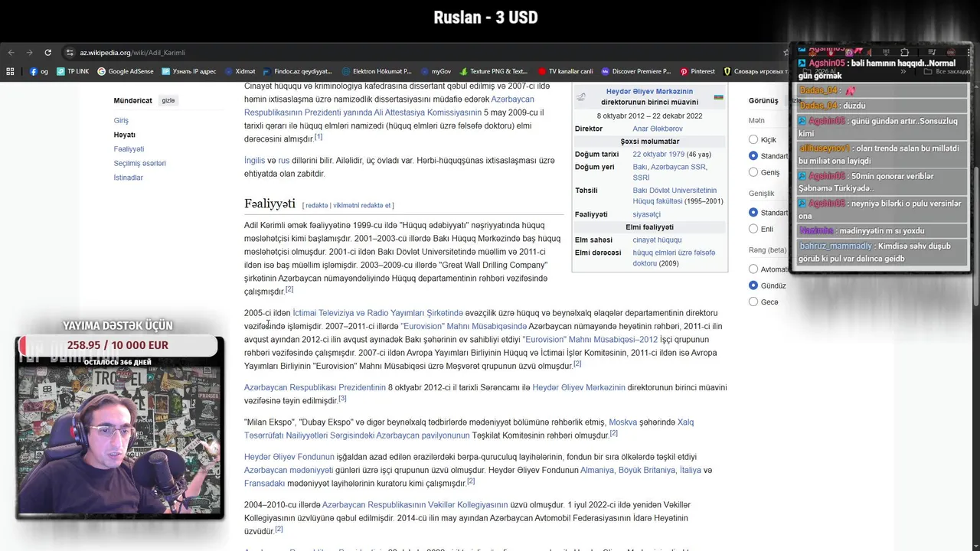
Task: Click the browser forward arrow
Action: point(29,53)
